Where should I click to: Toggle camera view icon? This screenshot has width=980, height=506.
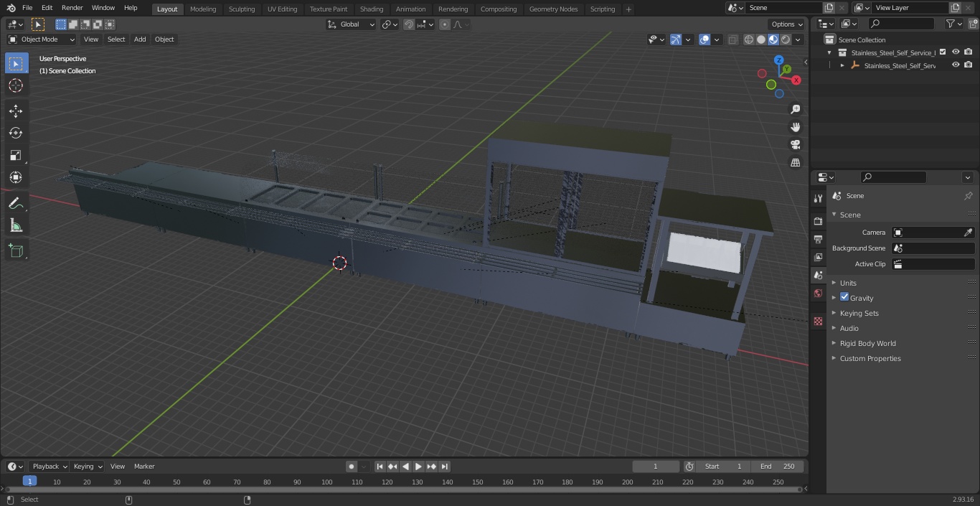pos(795,145)
